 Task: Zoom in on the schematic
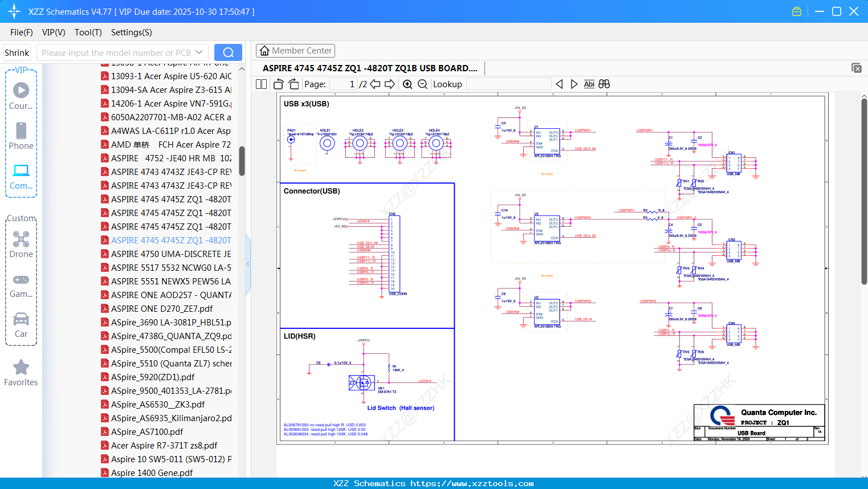coord(407,84)
